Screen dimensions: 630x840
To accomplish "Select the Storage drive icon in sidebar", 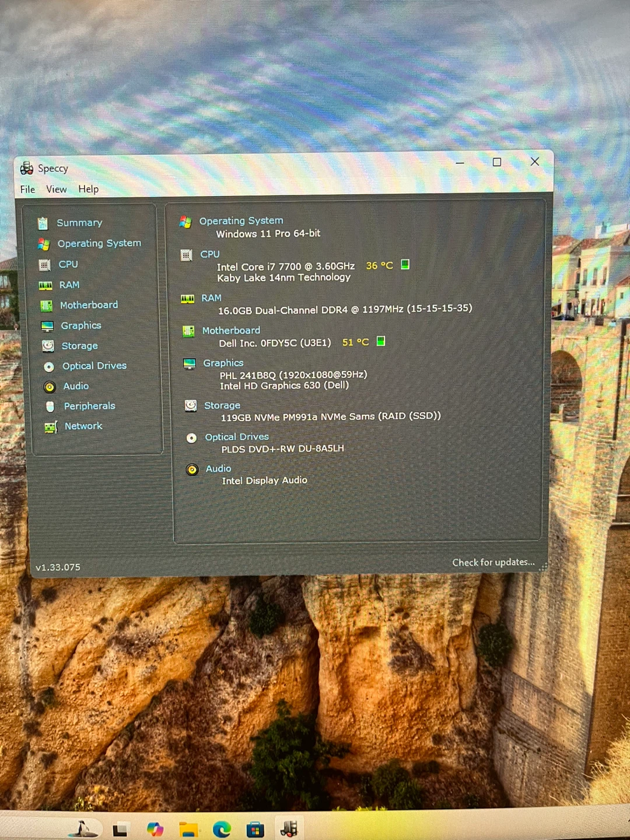I will (x=48, y=346).
